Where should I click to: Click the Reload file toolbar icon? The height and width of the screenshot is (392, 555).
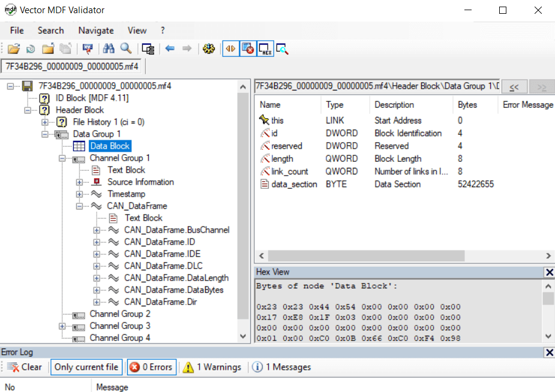(x=31, y=49)
